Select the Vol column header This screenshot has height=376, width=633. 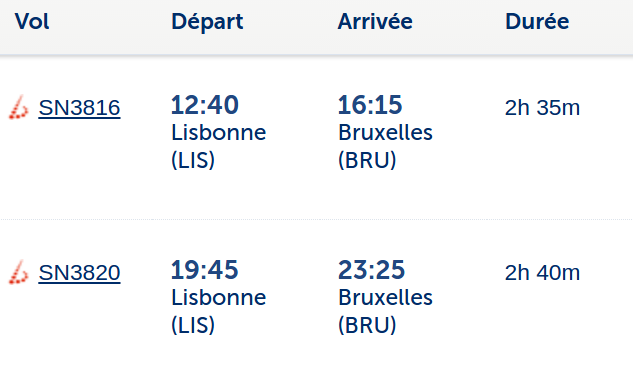32,21
